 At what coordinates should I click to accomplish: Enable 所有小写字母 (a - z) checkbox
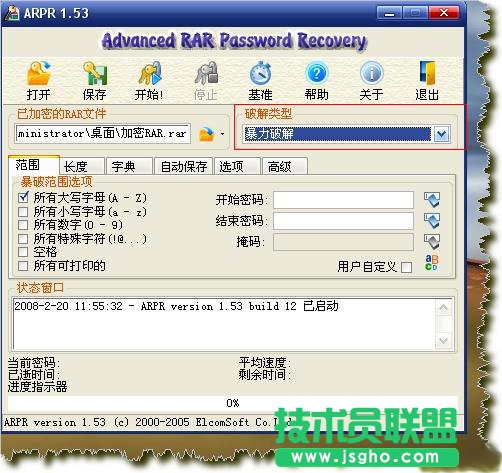coord(23,212)
